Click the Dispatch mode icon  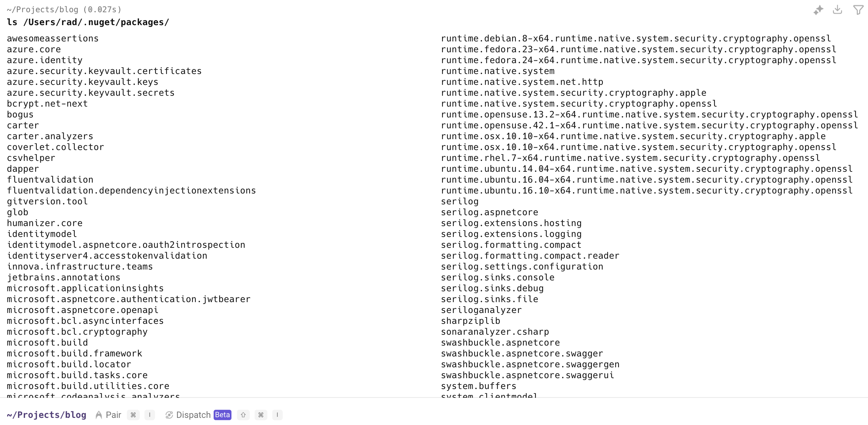pyautogui.click(x=169, y=415)
